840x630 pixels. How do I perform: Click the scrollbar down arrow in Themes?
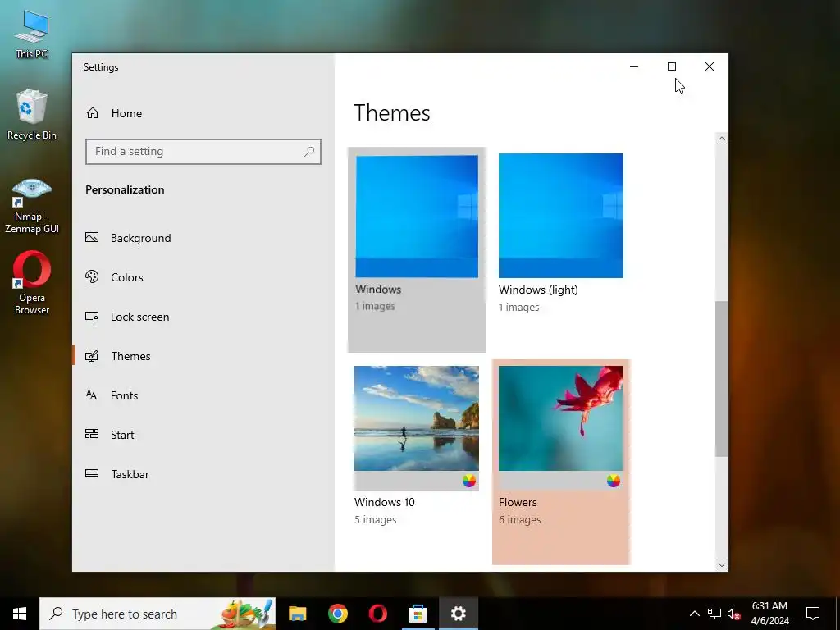pyautogui.click(x=722, y=564)
